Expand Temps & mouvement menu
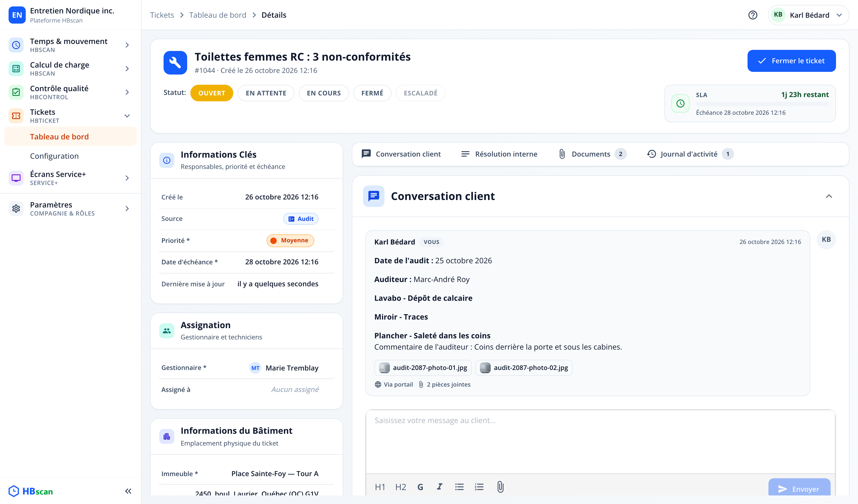The image size is (858, 504). [x=71, y=45]
